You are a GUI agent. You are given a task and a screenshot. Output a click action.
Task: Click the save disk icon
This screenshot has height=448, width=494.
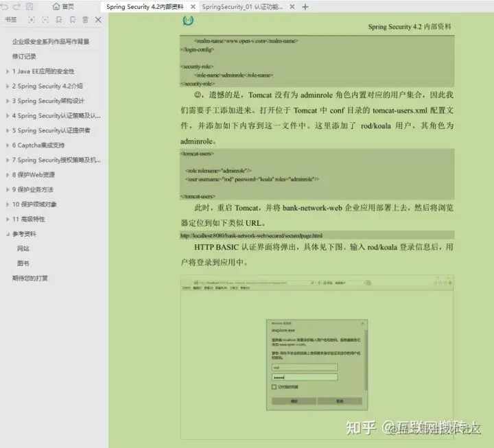[30, 6]
